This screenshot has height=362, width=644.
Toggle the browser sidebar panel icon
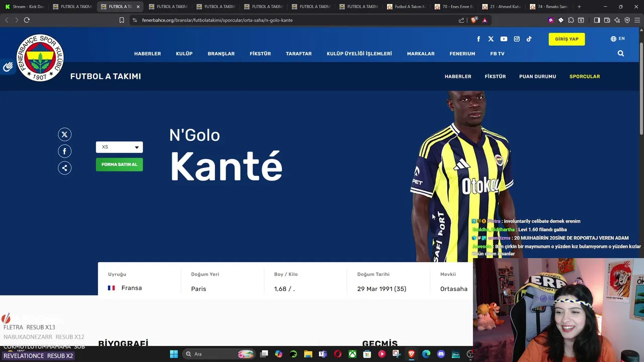point(597,20)
